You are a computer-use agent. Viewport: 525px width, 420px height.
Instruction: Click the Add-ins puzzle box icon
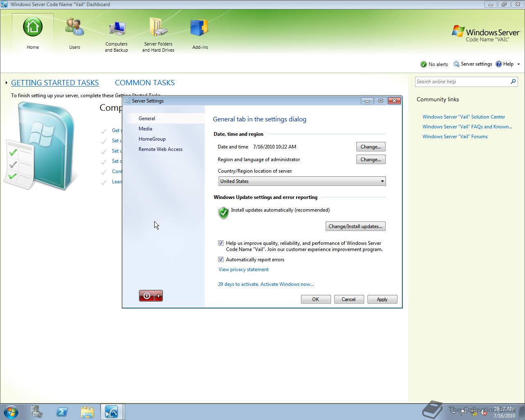coord(200,28)
